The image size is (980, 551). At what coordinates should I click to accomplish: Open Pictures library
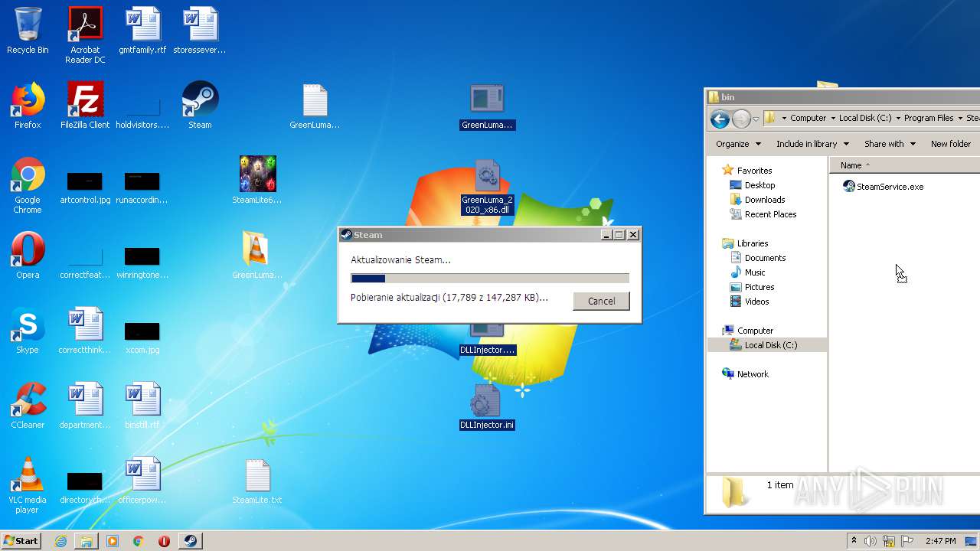[759, 287]
